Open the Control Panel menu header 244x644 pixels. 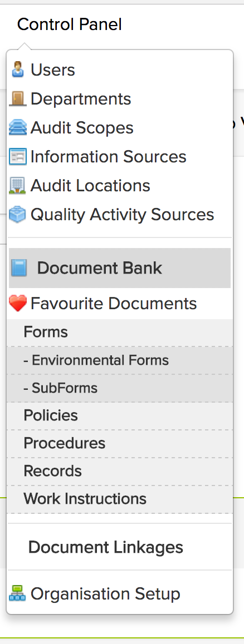point(69,24)
